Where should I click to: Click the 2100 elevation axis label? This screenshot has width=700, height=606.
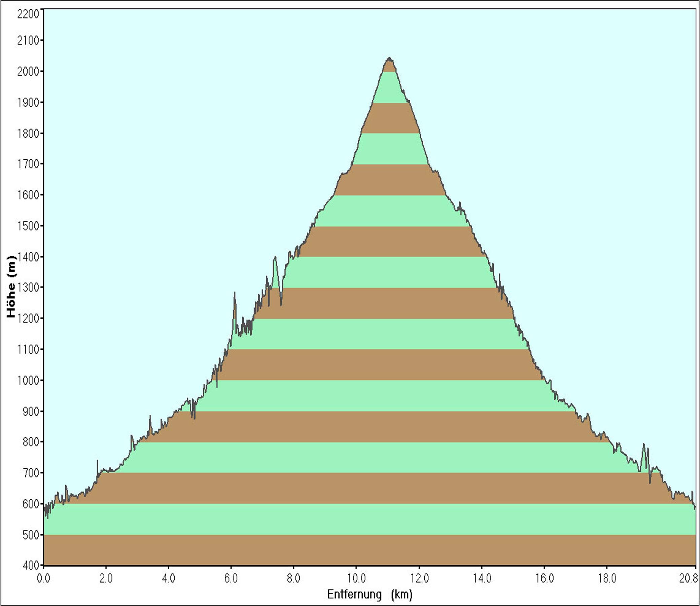[x=28, y=41]
